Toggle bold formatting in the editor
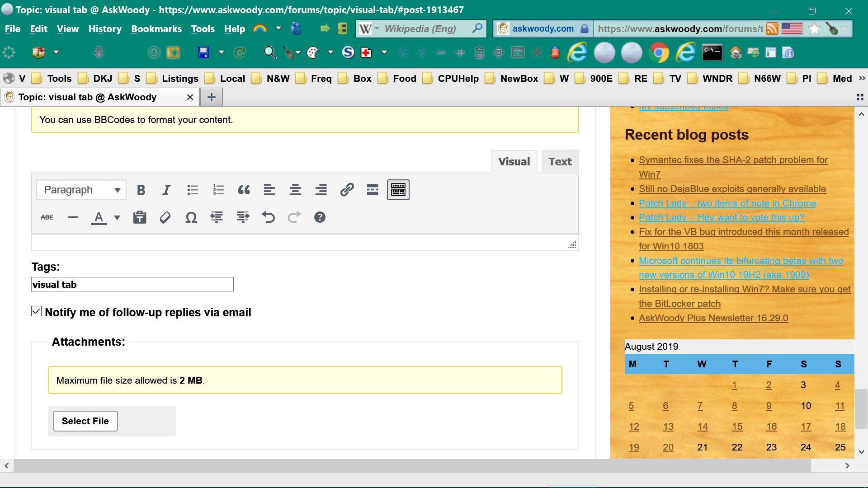This screenshot has height=488, width=868. [x=141, y=190]
